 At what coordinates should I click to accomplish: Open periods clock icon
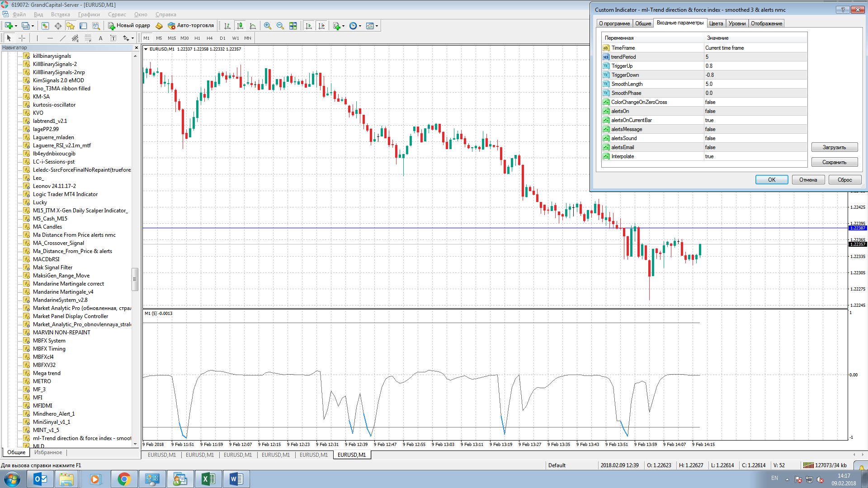[353, 26]
